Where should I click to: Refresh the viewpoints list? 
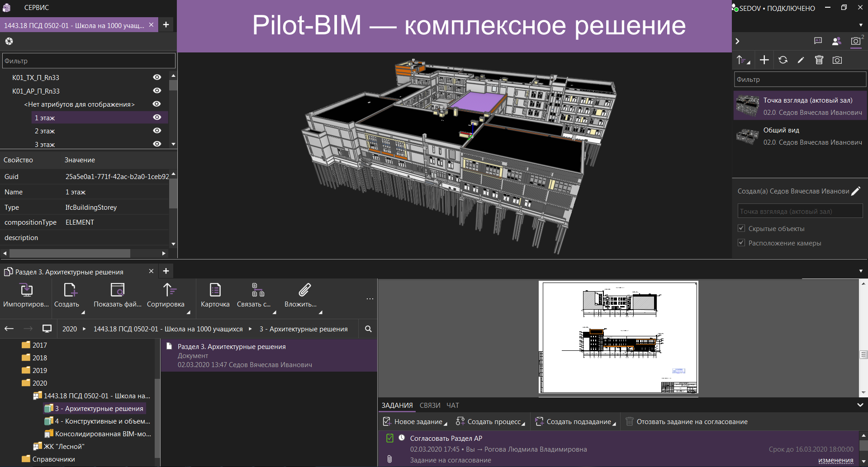[783, 60]
